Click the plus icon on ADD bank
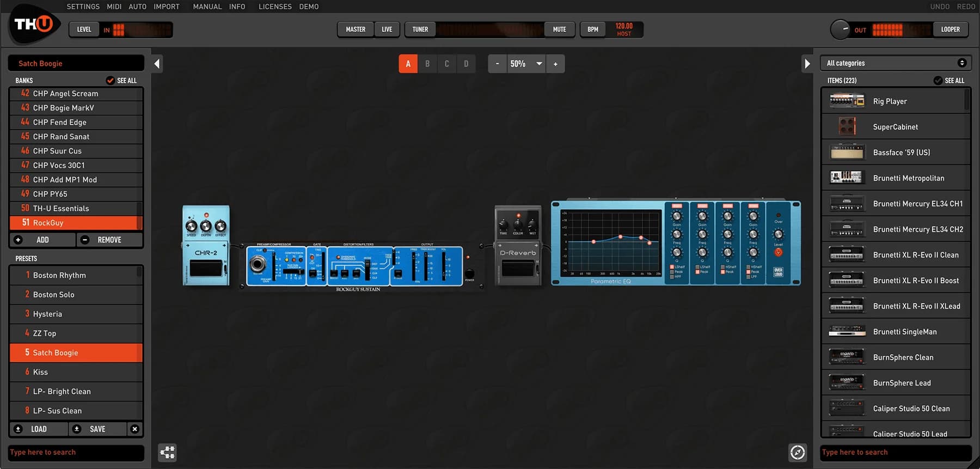Image resolution: width=980 pixels, height=469 pixels. click(18, 240)
